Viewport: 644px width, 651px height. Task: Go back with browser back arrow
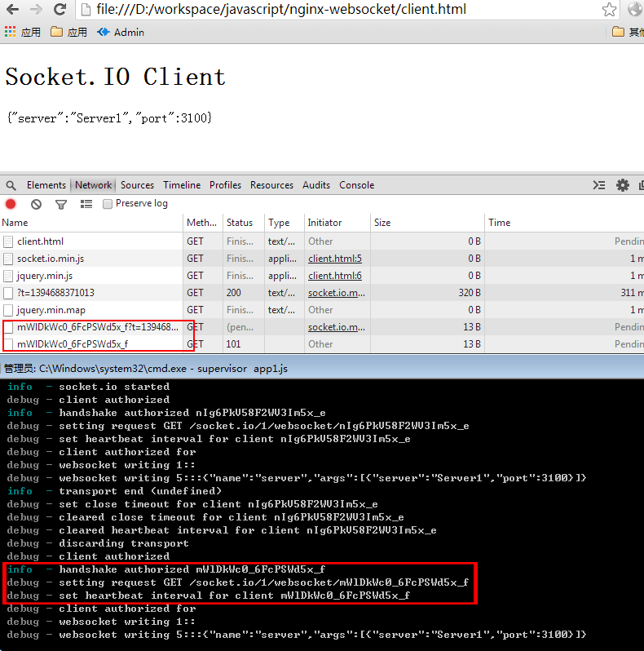click(12, 9)
